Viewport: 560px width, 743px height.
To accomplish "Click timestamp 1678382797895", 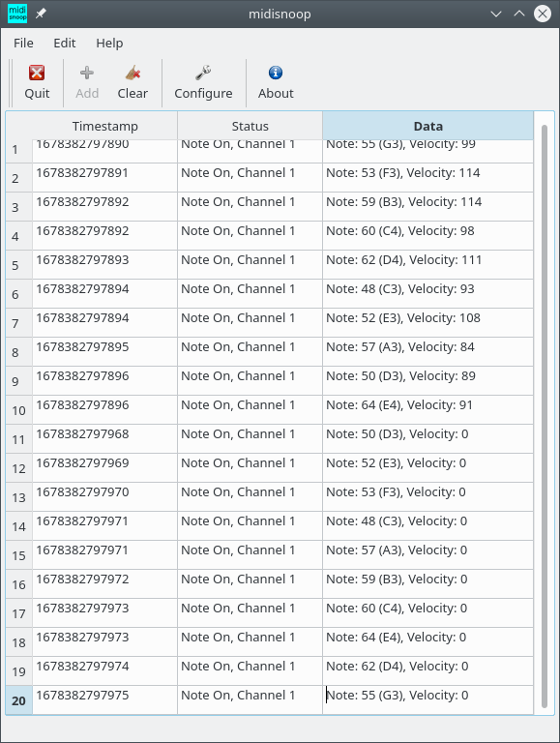I will pos(105,352).
